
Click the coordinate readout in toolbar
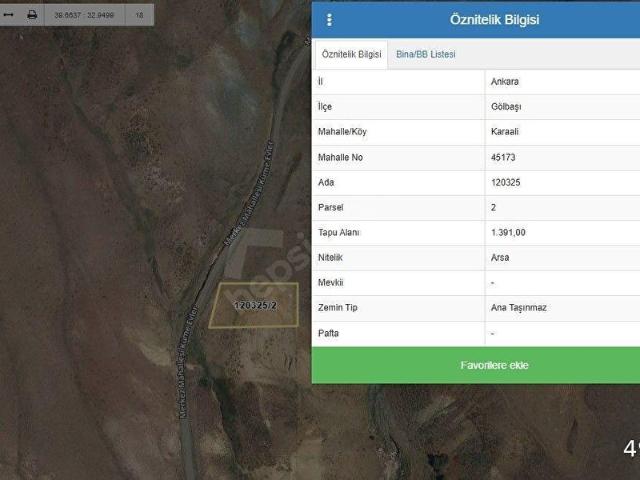(84, 15)
